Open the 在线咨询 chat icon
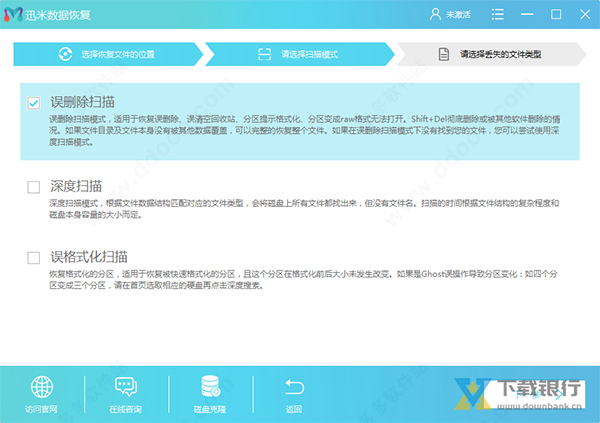 [126, 387]
